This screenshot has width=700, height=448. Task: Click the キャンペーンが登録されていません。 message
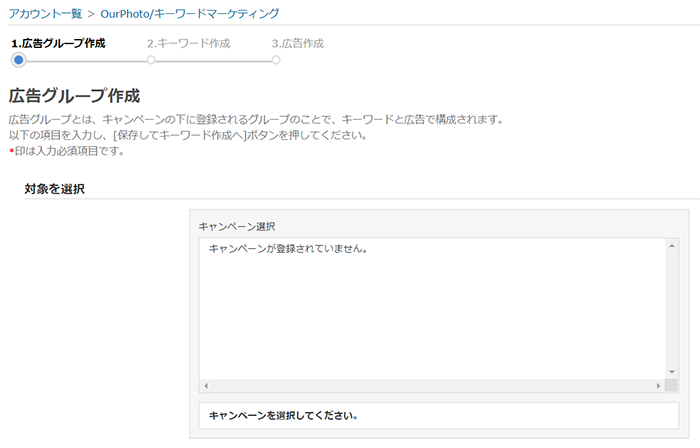[x=288, y=249]
